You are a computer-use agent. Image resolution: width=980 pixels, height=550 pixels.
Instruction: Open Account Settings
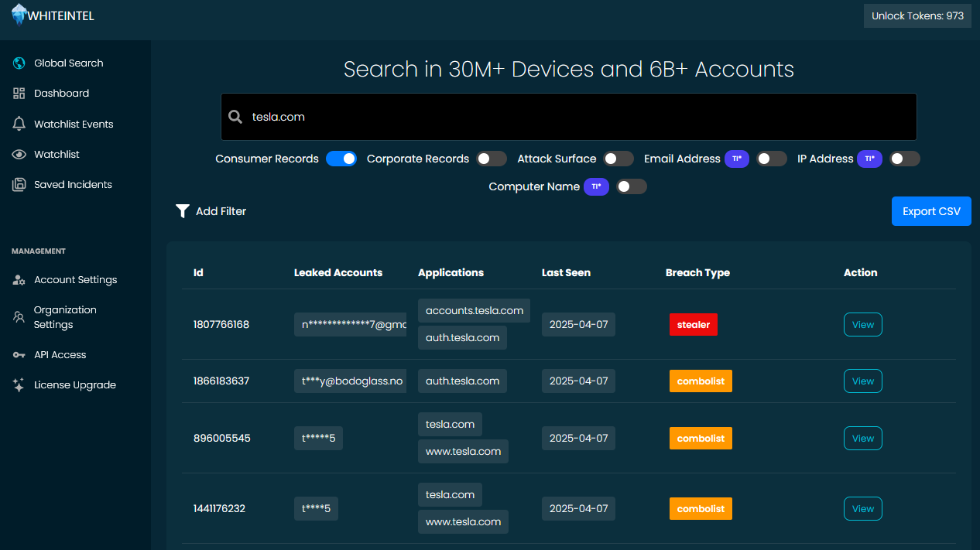[x=76, y=280]
